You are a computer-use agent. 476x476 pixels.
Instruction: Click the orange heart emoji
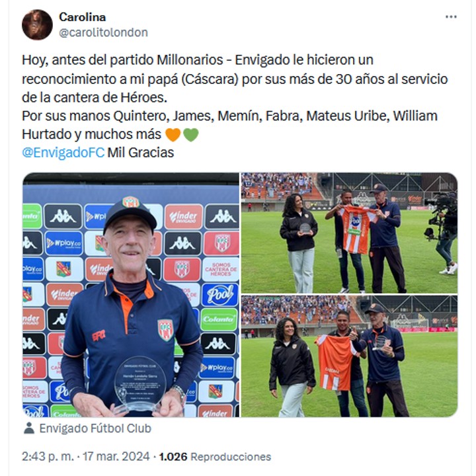pyautogui.click(x=173, y=134)
